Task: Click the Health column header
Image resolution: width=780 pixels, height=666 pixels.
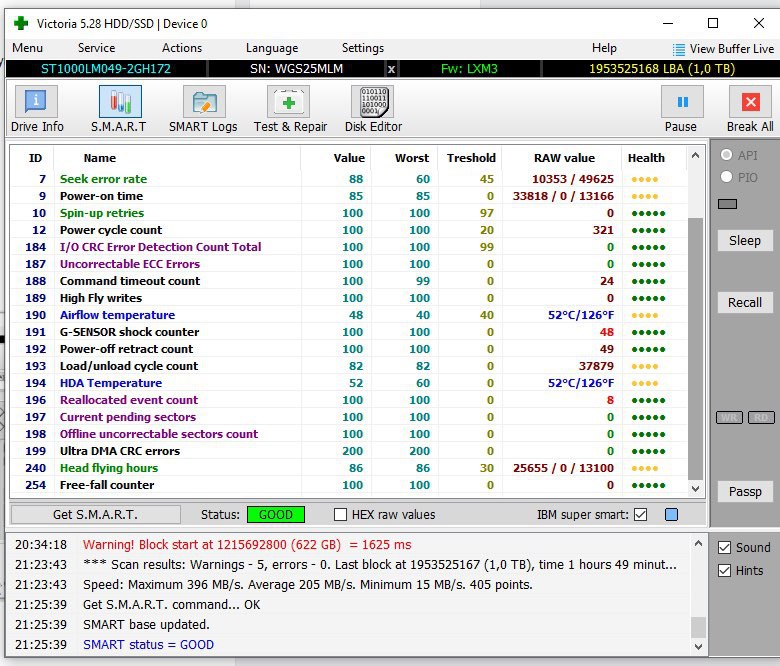Action: [646, 158]
